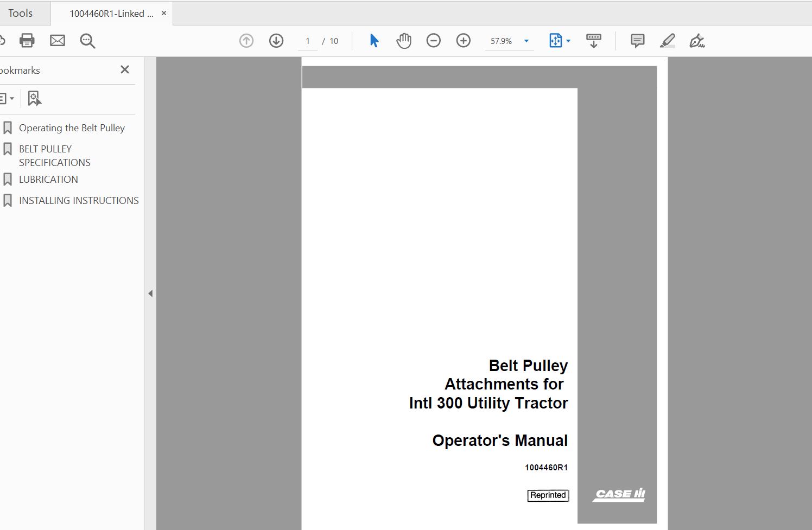The height and width of the screenshot is (530, 812).
Task: Collapse the navigation pane with arrow
Action: point(150,293)
